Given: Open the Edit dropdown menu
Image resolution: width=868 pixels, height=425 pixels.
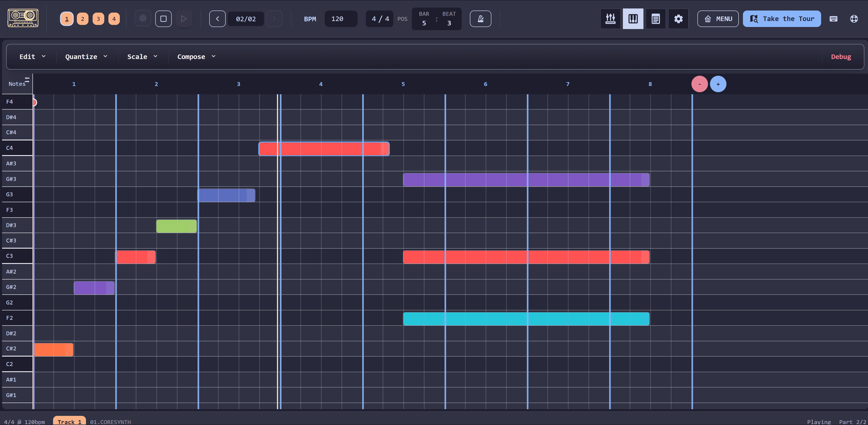Looking at the screenshot, I should pyautogui.click(x=32, y=57).
